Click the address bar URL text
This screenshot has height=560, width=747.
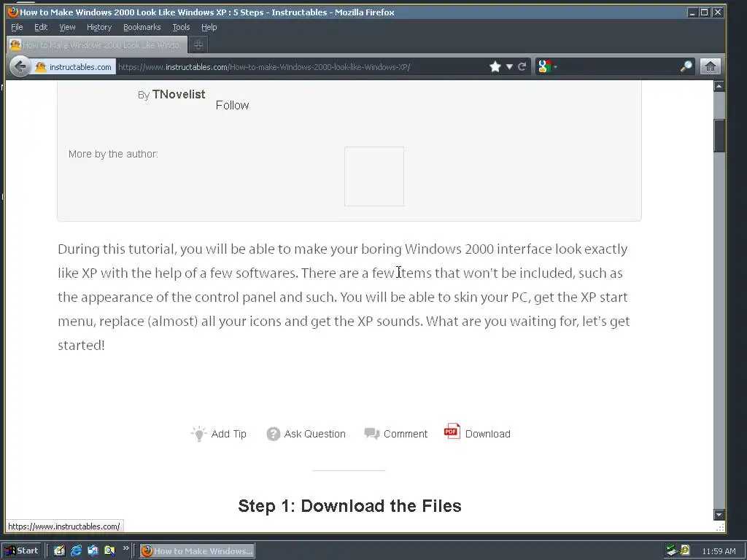tap(264, 67)
